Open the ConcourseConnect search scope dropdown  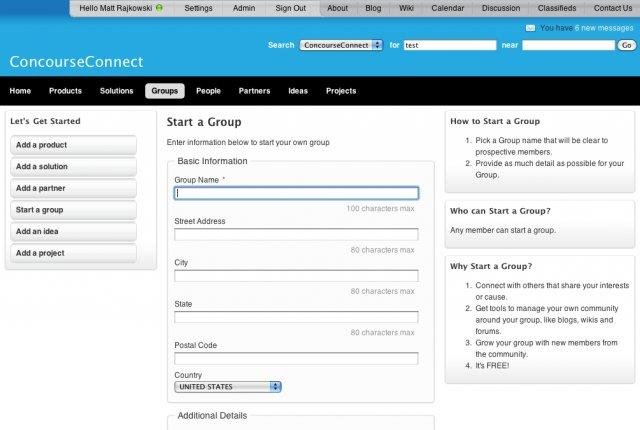(x=341, y=45)
